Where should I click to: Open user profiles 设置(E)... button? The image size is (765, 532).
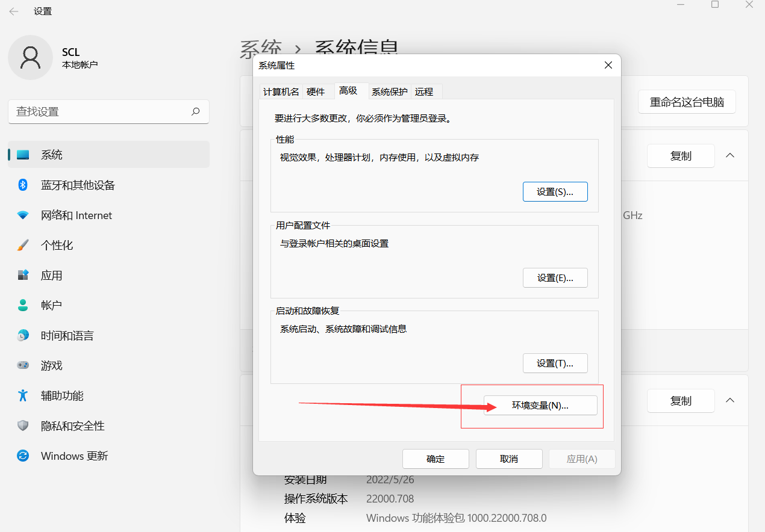pos(555,277)
